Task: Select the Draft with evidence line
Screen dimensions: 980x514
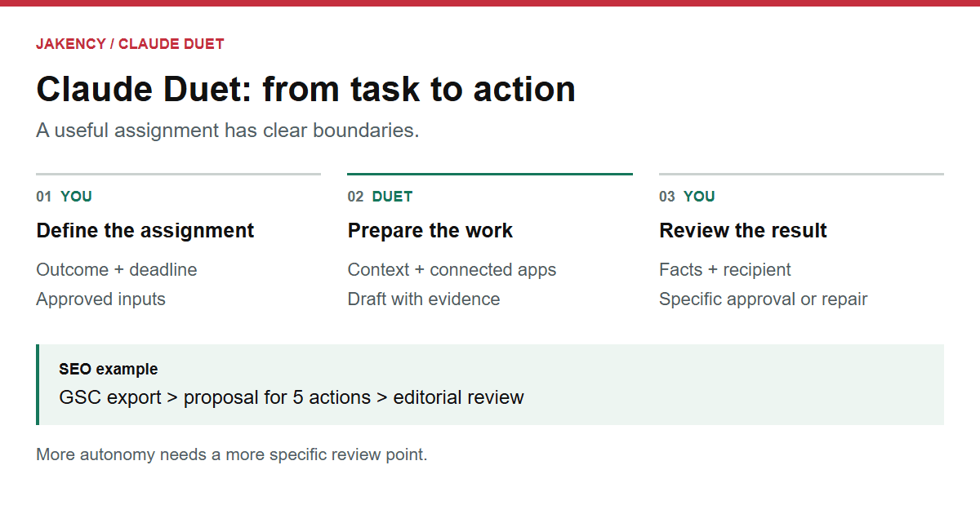Action: [x=424, y=299]
